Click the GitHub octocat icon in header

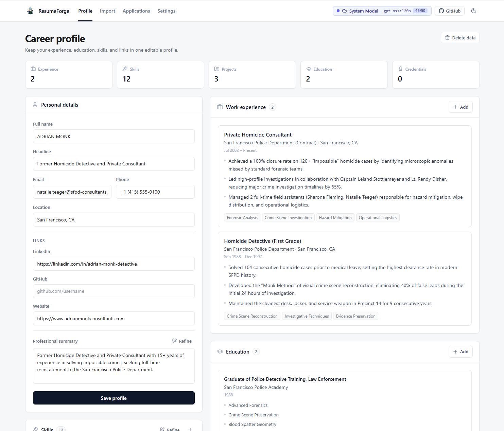[x=441, y=11]
